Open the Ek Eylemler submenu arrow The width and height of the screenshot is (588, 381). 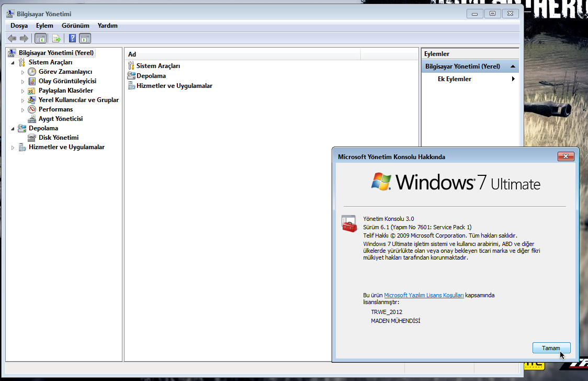click(x=513, y=79)
